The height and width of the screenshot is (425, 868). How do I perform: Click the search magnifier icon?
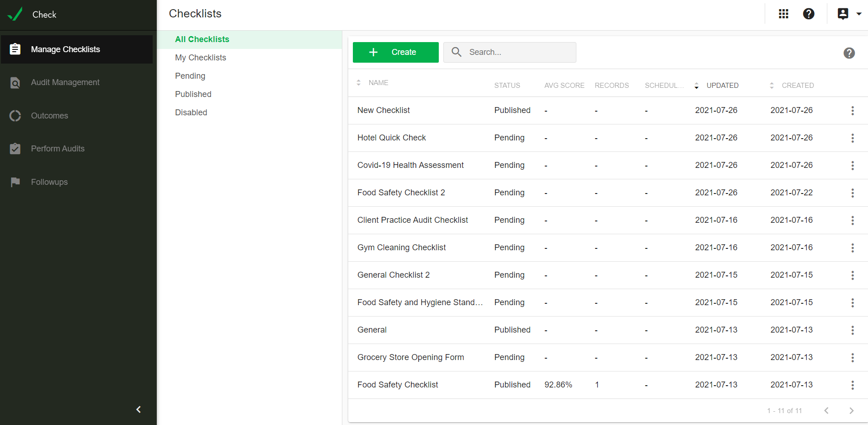(456, 52)
